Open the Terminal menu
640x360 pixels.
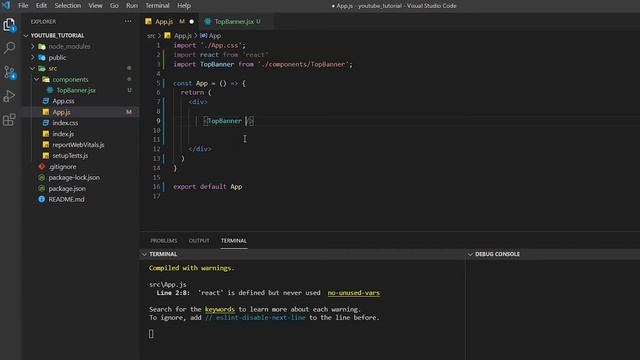pyautogui.click(x=158, y=6)
